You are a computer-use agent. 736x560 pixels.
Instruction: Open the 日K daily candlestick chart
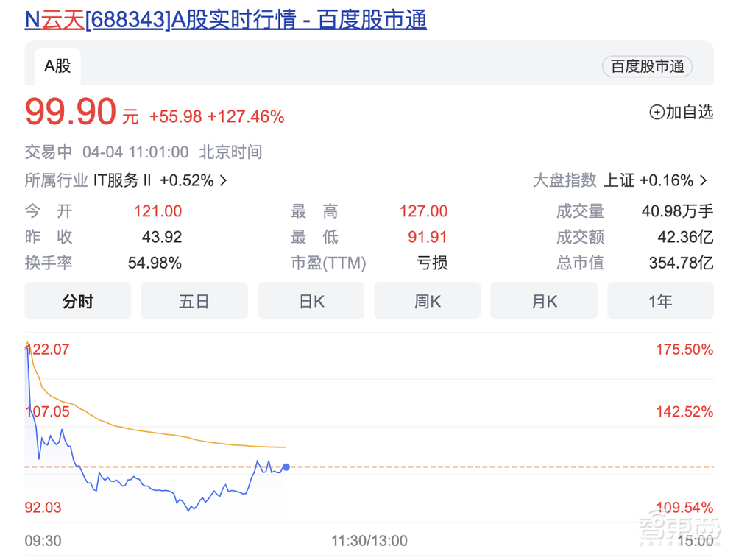pos(310,300)
